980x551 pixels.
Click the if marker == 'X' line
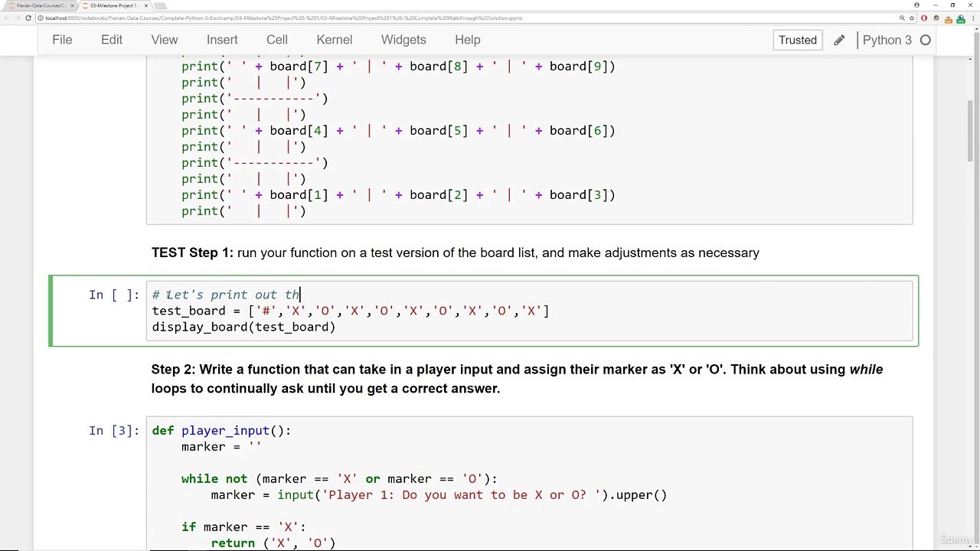click(243, 527)
